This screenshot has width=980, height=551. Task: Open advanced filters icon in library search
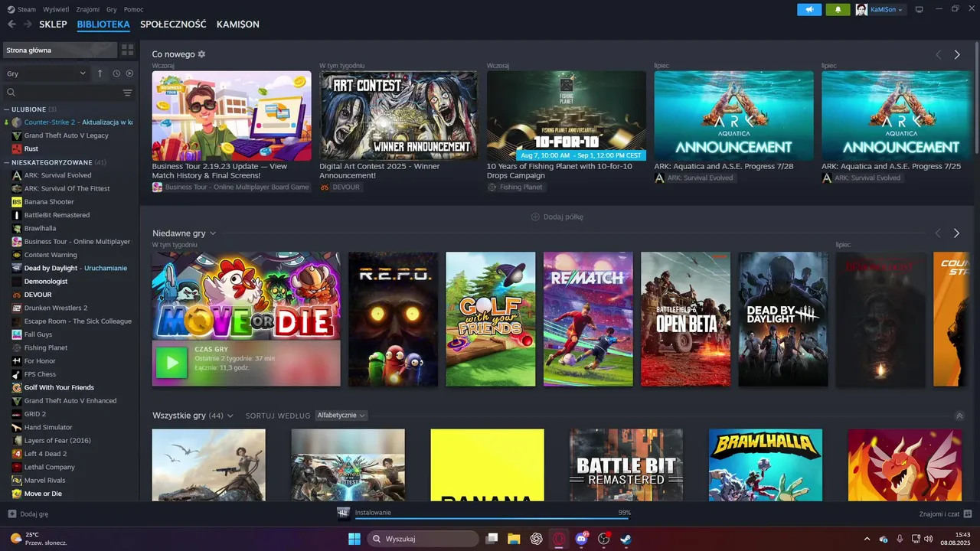pyautogui.click(x=128, y=93)
